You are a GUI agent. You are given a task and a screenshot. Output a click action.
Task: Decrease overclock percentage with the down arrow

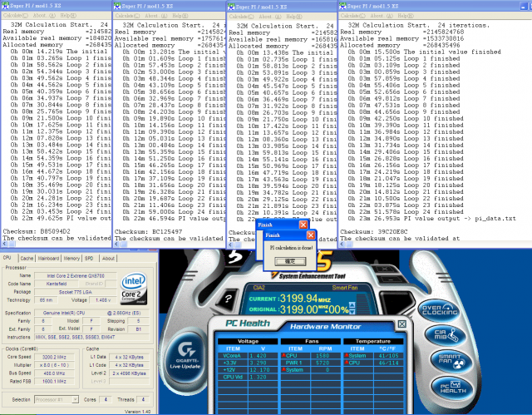pyautogui.click(x=352, y=312)
